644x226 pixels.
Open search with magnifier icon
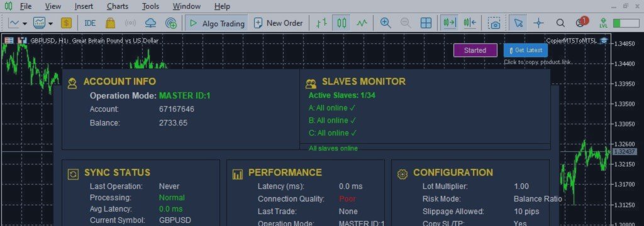click(x=560, y=23)
